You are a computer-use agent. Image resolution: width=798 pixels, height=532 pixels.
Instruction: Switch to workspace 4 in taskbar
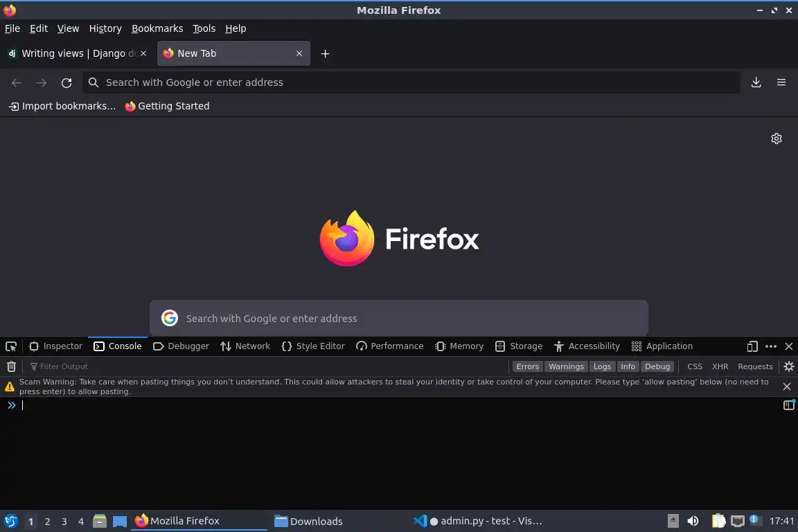point(81,522)
